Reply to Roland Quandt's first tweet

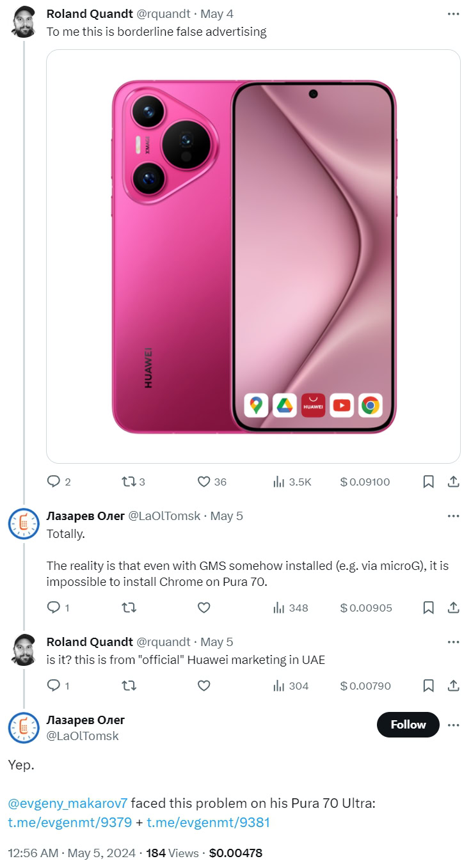[x=54, y=482]
